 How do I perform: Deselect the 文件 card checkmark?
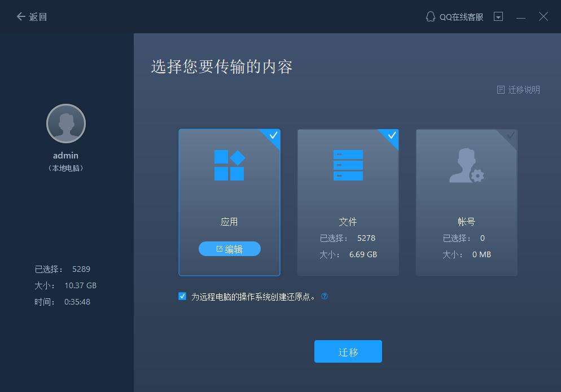pyautogui.click(x=391, y=135)
